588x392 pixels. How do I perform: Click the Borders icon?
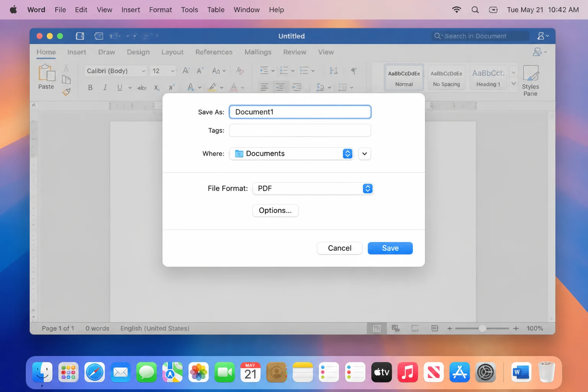[343, 87]
